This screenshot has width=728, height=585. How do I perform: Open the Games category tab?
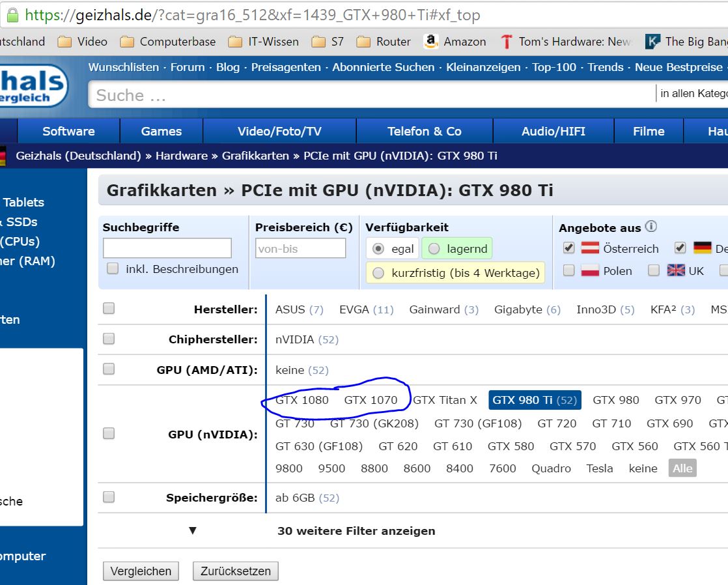pyautogui.click(x=161, y=131)
